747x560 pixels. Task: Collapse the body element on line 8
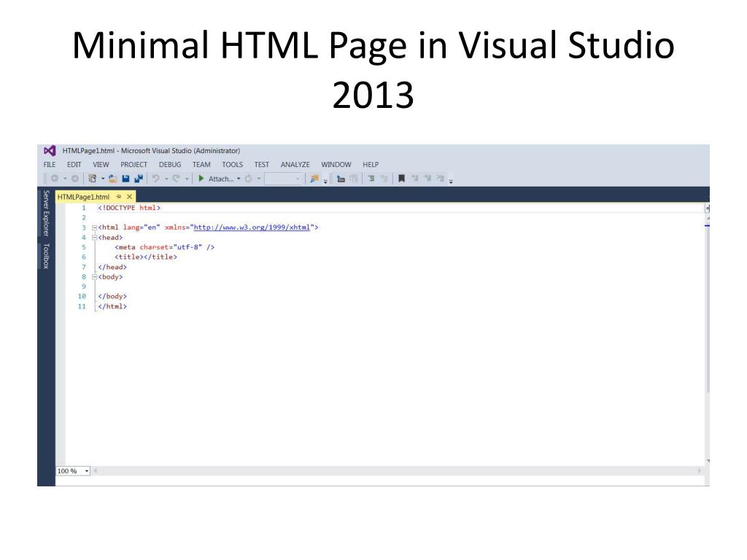[94, 276]
